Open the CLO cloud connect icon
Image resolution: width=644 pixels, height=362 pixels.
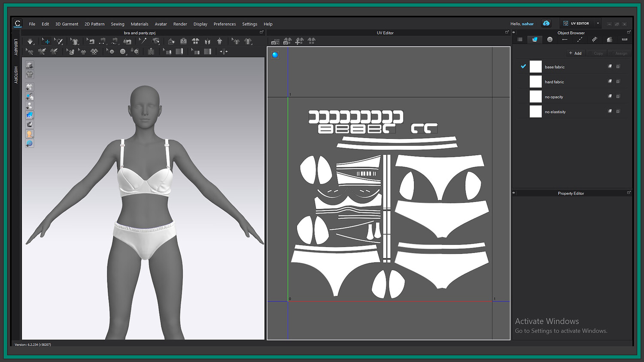(x=546, y=24)
